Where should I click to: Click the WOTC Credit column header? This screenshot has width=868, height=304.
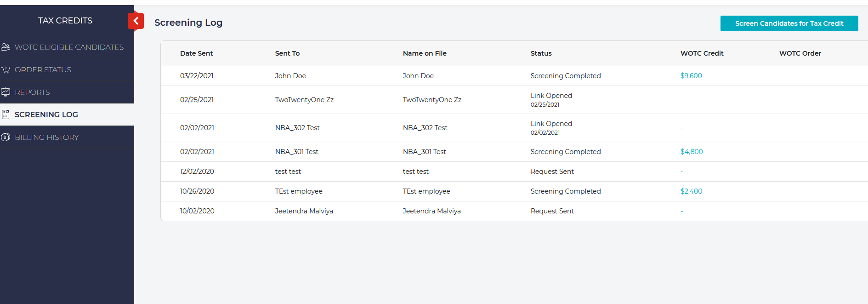pyautogui.click(x=702, y=53)
